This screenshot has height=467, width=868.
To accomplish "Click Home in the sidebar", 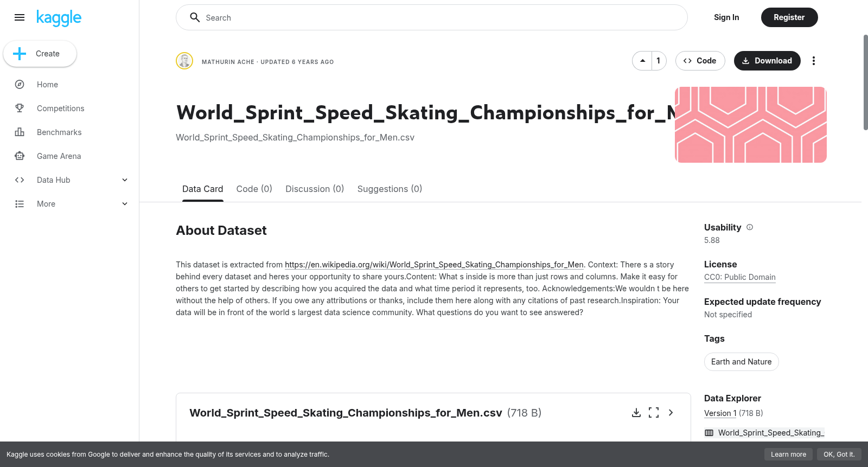I will pos(48,85).
